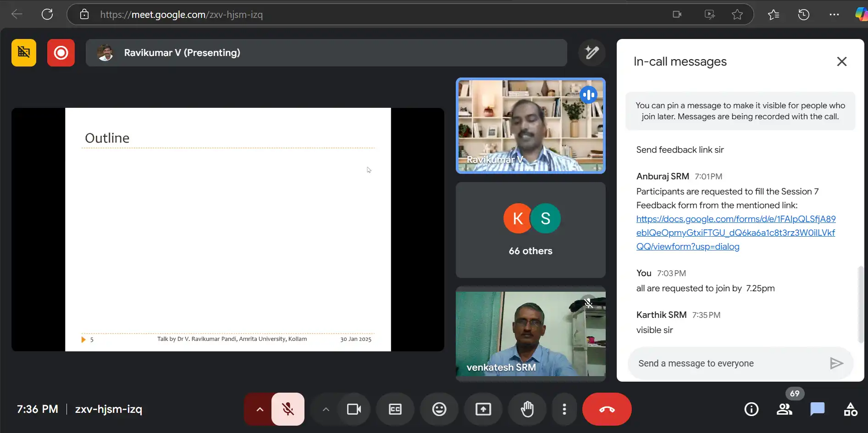This screenshot has width=868, height=433.
Task: Raise your hand in the meeting
Action: point(527,409)
